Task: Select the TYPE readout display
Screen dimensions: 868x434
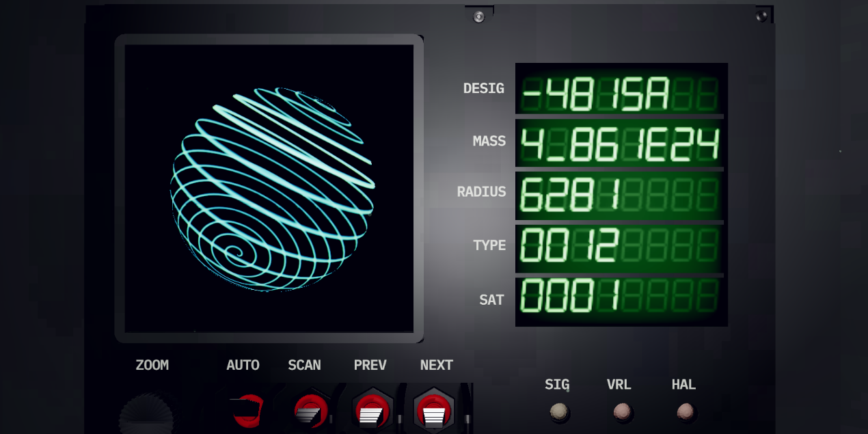Action: 621,246
